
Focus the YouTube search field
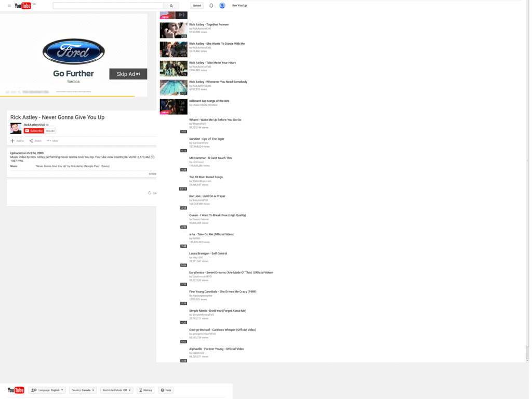pos(109,6)
